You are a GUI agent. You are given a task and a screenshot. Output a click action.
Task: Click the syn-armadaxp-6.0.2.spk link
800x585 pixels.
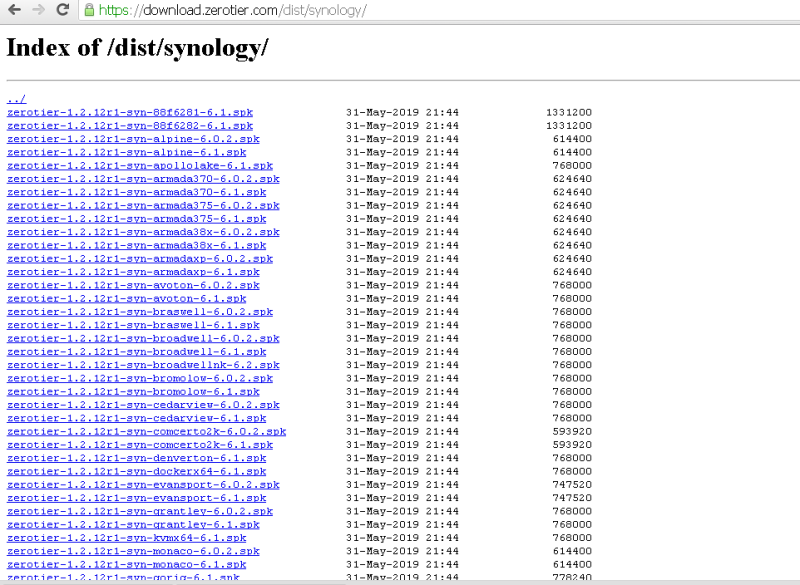click(x=139, y=259)
